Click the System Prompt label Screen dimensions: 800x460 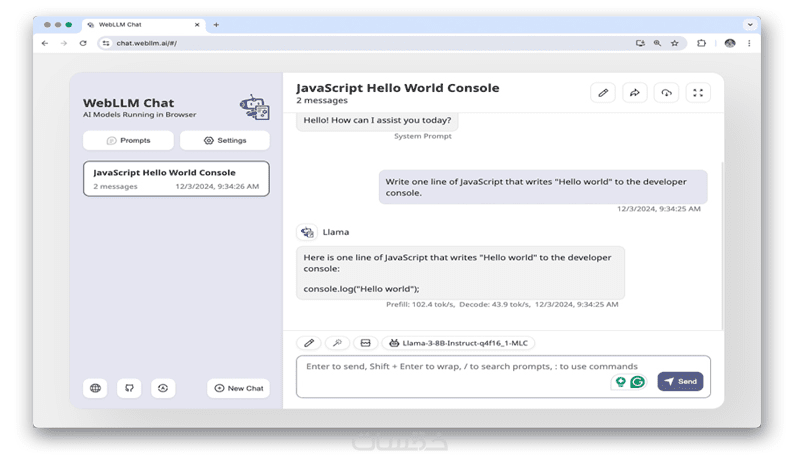click(x=422, y=136)
